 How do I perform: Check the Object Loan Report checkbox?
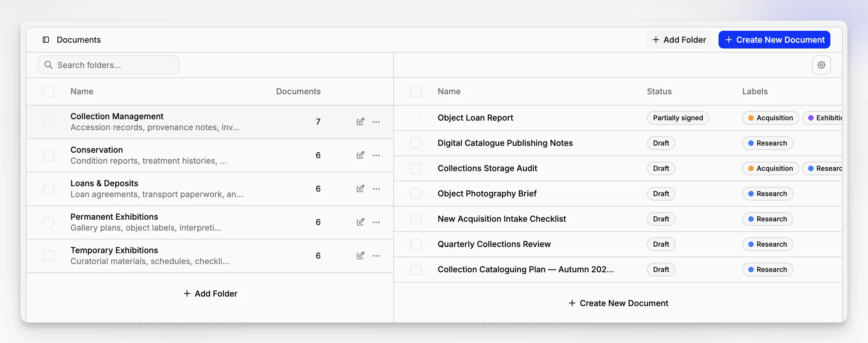(416, 118)
